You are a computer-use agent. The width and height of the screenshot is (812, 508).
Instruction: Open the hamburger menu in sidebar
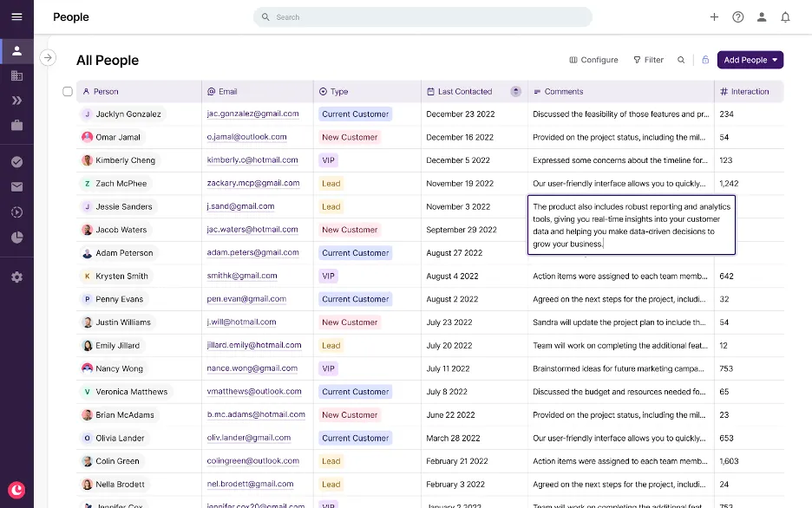(16, 16)
